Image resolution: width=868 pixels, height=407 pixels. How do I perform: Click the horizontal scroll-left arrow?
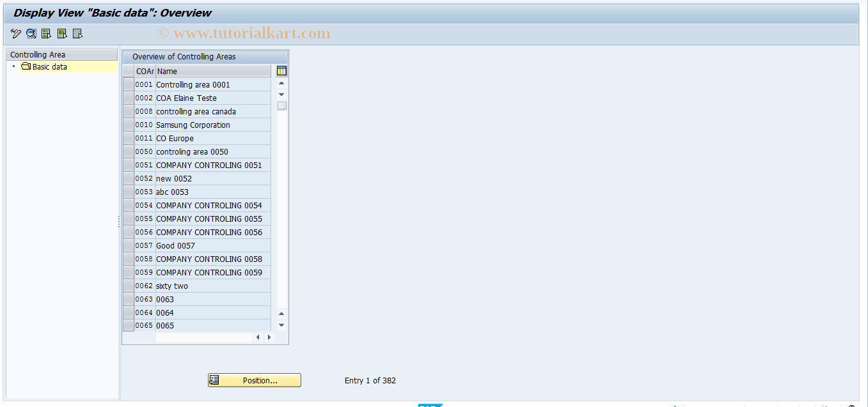click(258, 337)
